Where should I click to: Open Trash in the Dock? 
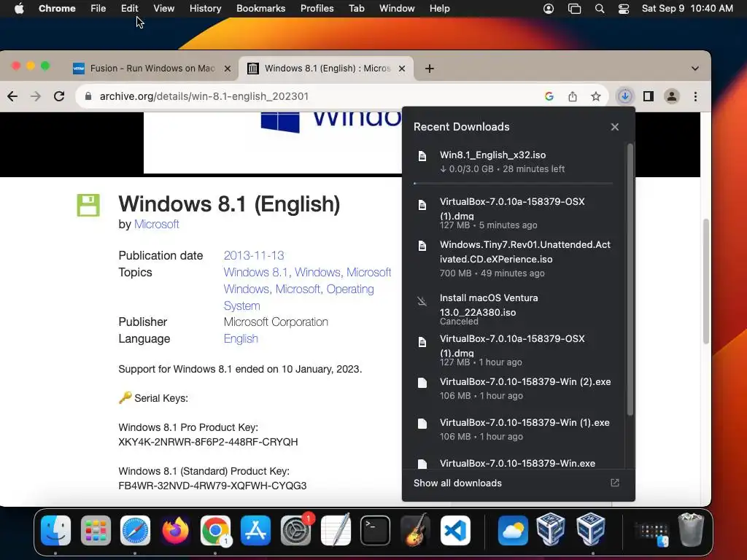(x=691, y=529)
